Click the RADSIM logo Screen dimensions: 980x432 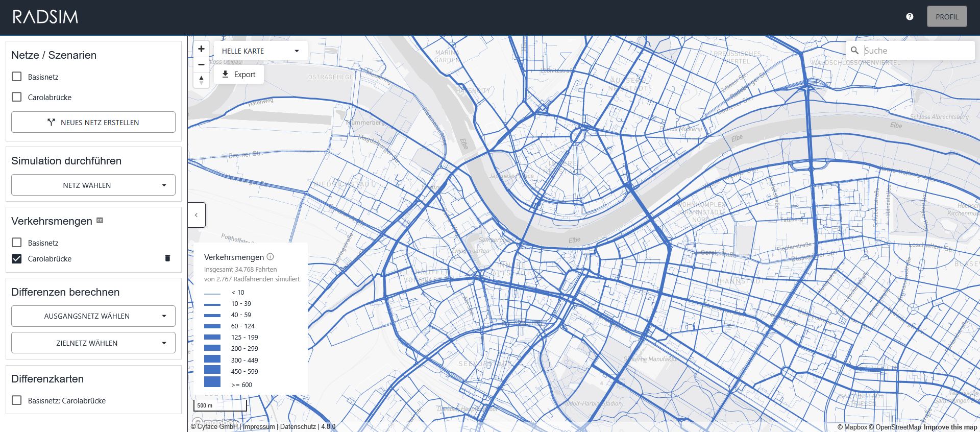pos(45,17)
